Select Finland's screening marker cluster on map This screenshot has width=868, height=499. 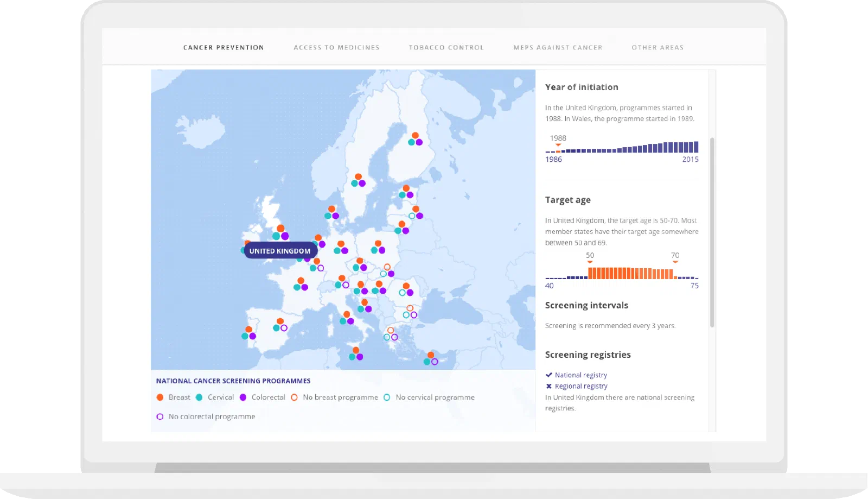[415, 139]
